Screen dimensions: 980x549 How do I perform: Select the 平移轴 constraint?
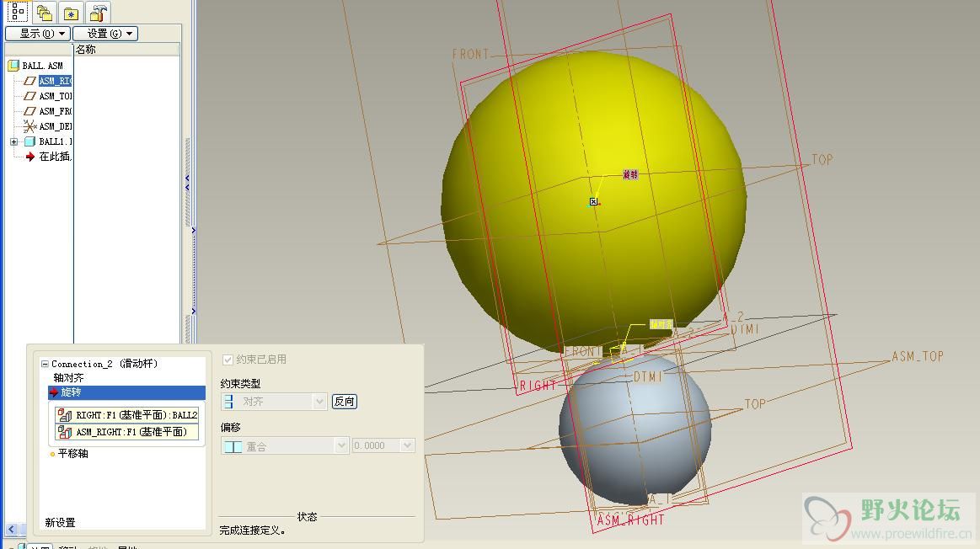click(x=73, y=454)
